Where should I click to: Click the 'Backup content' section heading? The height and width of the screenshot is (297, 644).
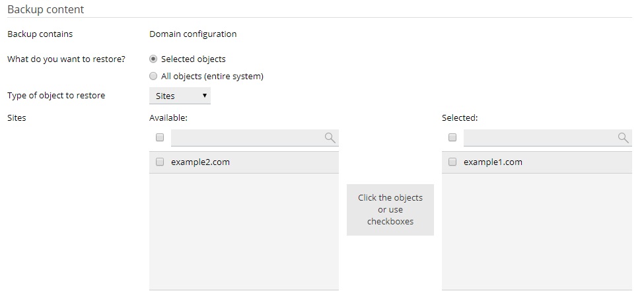pos(46,9)
